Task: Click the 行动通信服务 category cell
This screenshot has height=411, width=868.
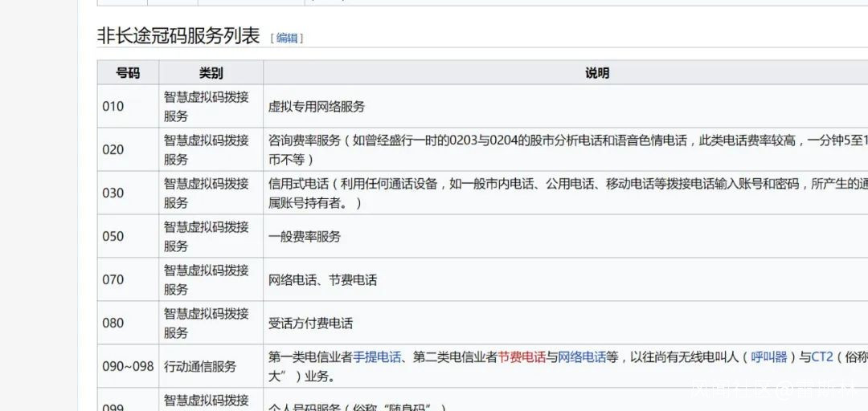Action: point(211,366)
